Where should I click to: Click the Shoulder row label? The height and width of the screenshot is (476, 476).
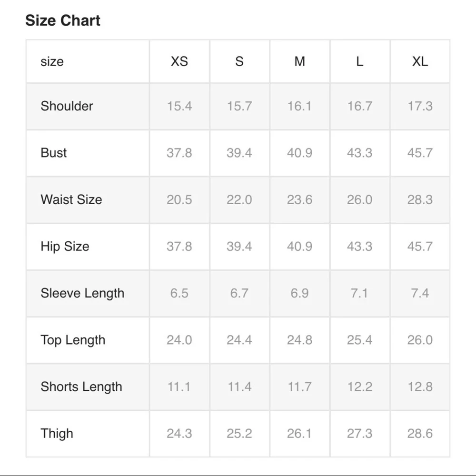[x=67, y=106]
